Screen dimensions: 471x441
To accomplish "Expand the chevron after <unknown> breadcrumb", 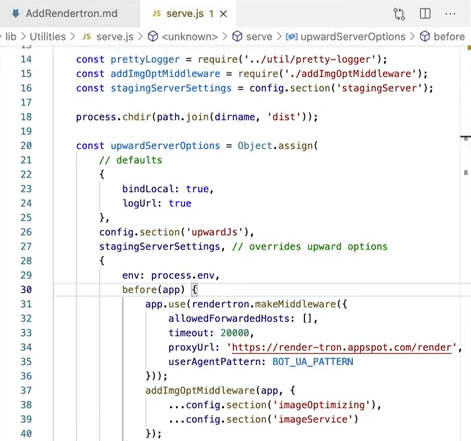I will pyautogui.click(x=225, y=36).
